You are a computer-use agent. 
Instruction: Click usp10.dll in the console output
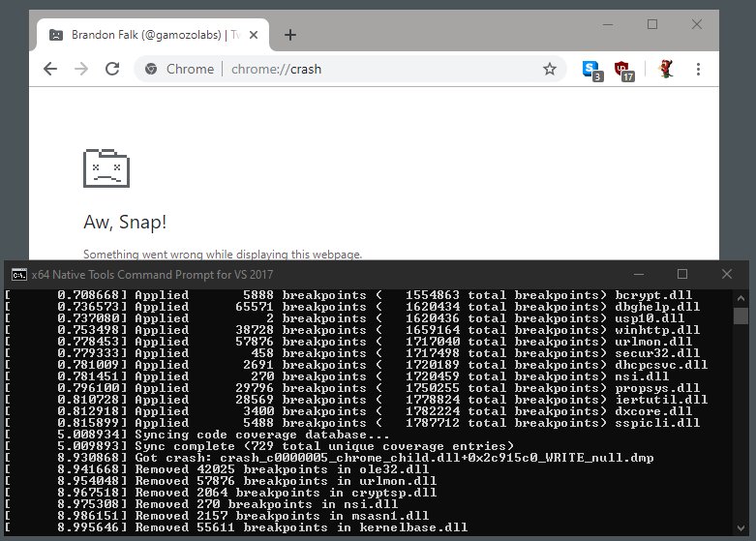650,318
